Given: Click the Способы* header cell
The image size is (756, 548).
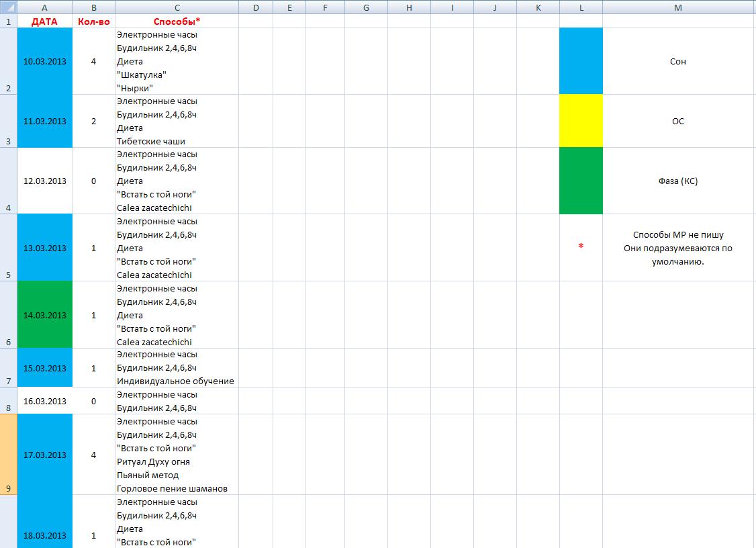Looking at the screenshot, I should pyautogui.click(x=177, y=21).
